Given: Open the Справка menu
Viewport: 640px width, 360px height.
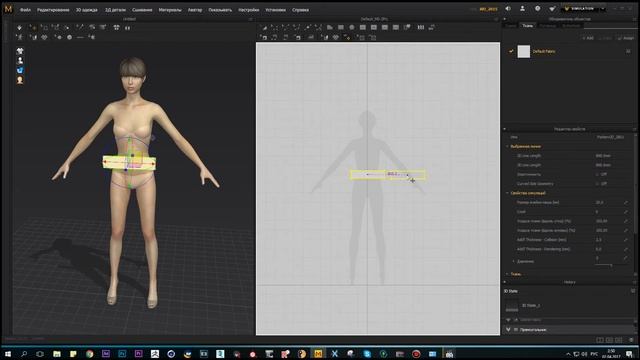Looking at the screenshot, I should coord(300,10).
